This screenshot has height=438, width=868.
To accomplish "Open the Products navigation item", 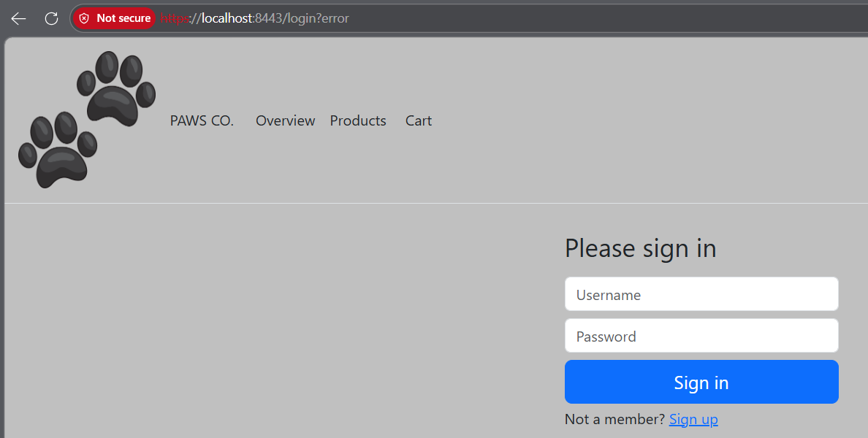I will tap(358, 120).
